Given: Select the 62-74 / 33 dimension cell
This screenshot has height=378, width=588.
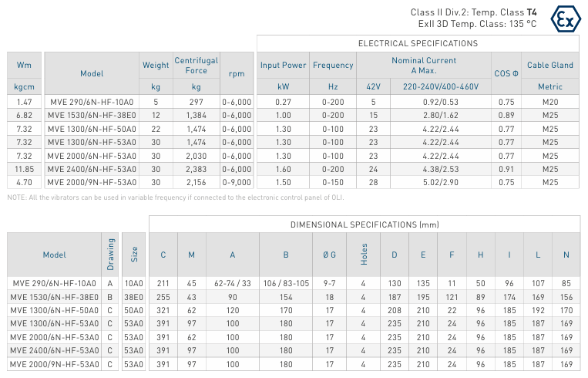Looking at the screenshot, I should point(233,283).
